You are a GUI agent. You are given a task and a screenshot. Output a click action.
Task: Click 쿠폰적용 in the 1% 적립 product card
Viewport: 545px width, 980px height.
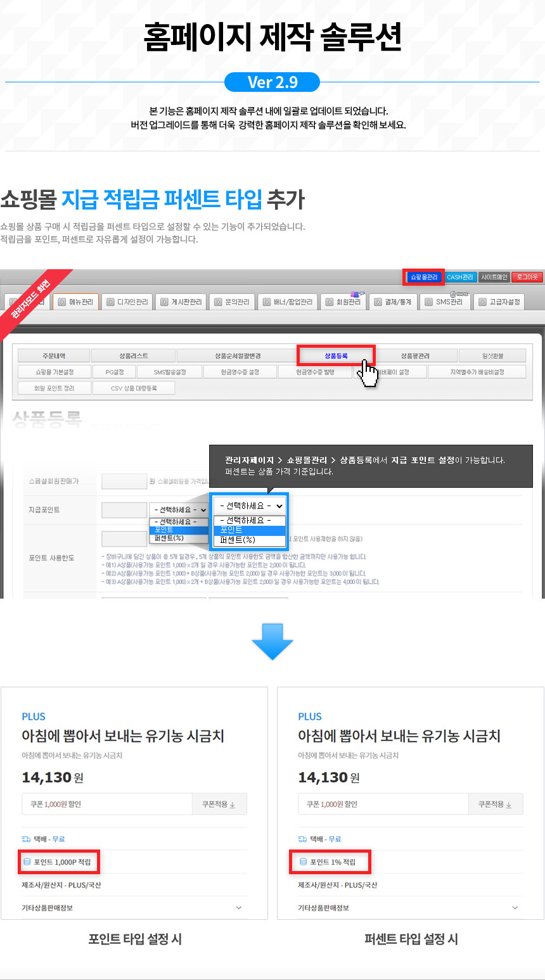tap(496, 804)
